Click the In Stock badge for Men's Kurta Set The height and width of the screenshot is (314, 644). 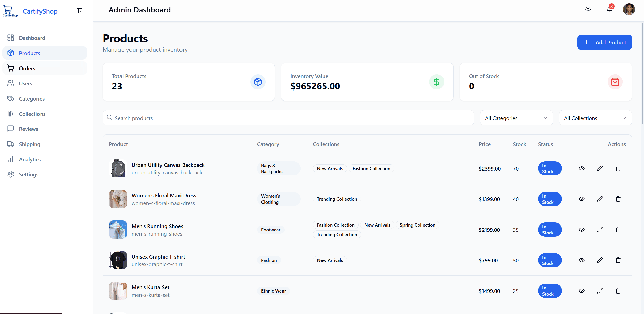point(550,291)
